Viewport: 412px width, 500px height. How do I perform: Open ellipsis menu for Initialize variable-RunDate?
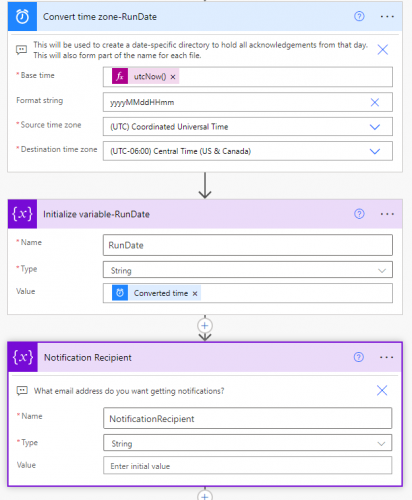[x=387, y=214]
